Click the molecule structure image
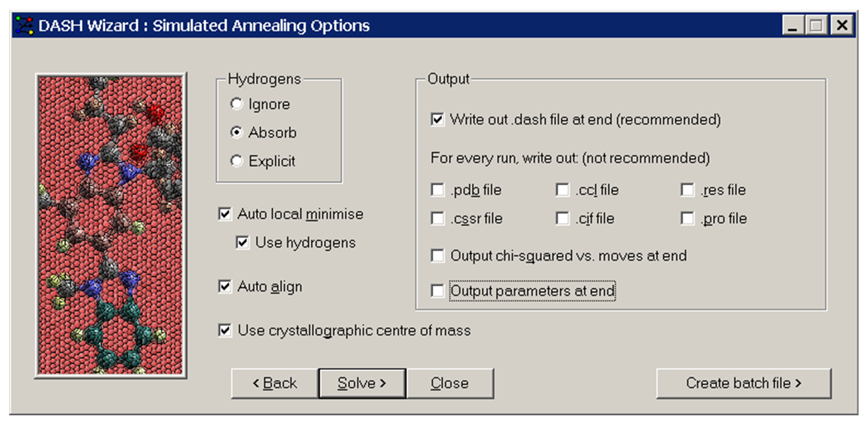The width and height of the screenshot is (868, 424). pyautogui.click(x=110, y=225)
